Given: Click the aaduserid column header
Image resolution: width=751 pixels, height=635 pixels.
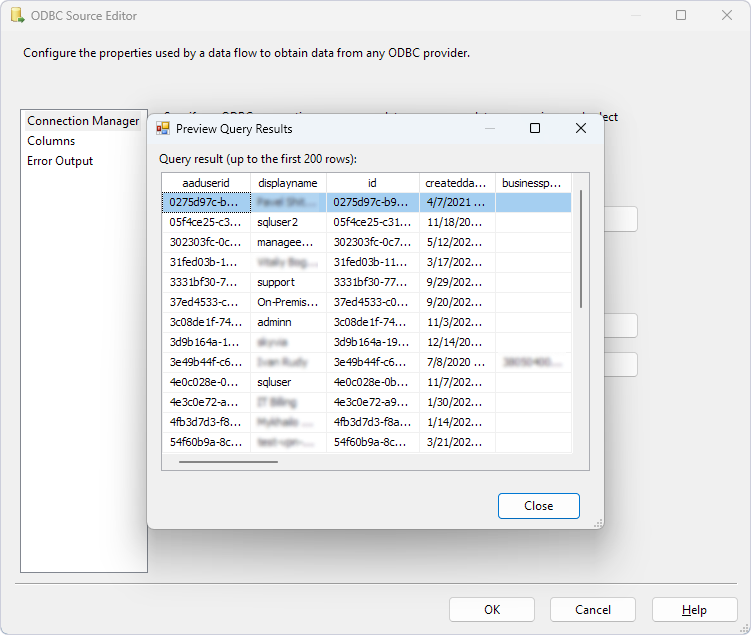Looking at the screenshot, I should [x=206, y=183].
